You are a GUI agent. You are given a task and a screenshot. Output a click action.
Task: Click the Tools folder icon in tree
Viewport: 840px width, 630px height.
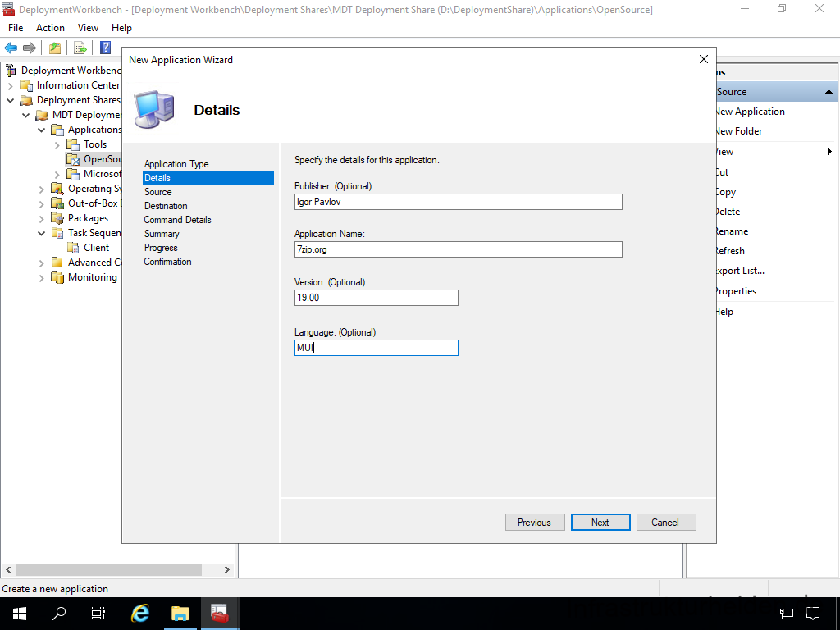click(73, 144)
